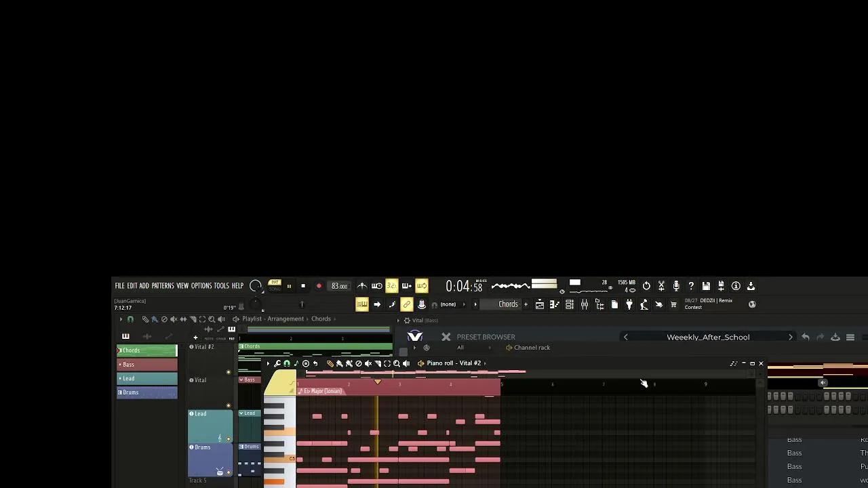This screenshot has width=868, height=488.
Task: Open the piano roll window icon
Action: (x=555, y=304)
